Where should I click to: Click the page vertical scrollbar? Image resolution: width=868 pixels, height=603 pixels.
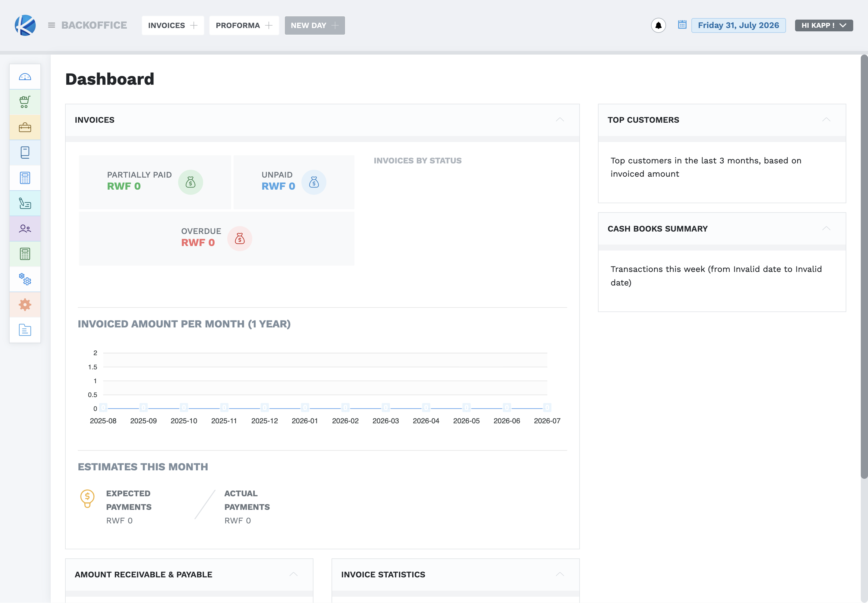864,266
